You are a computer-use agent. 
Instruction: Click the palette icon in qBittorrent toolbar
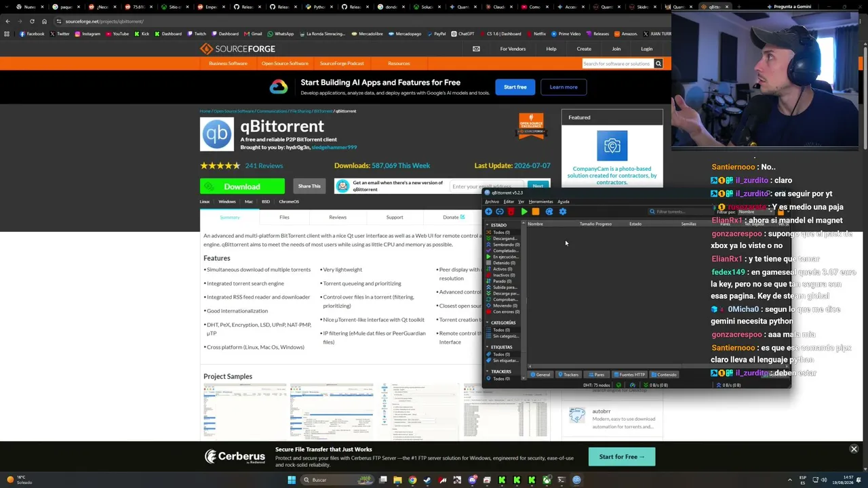549,211
